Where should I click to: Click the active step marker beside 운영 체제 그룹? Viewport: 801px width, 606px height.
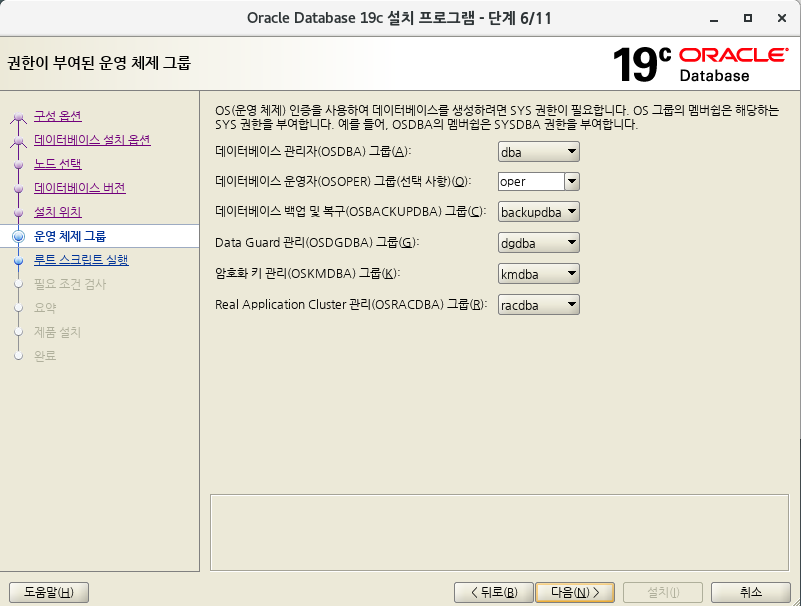19,237
